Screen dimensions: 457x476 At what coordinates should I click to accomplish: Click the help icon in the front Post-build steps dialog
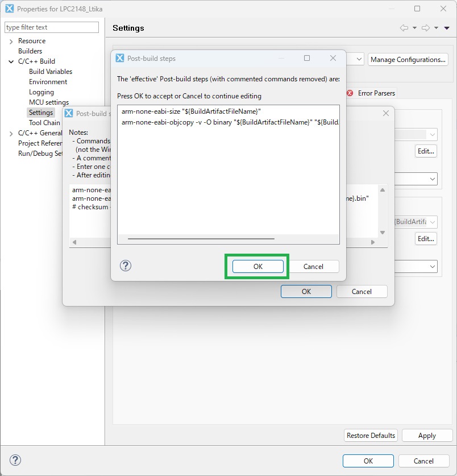pos(126,266)
